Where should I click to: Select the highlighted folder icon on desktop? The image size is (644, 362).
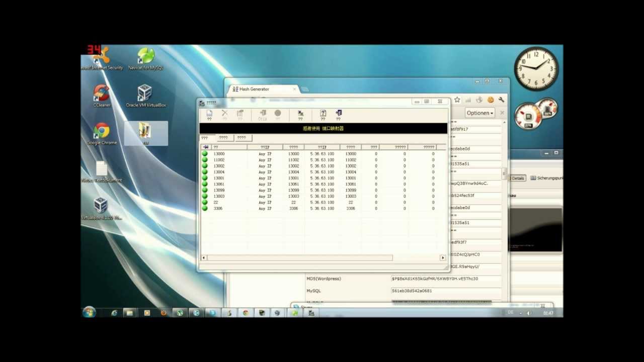[x=145, y=133]
